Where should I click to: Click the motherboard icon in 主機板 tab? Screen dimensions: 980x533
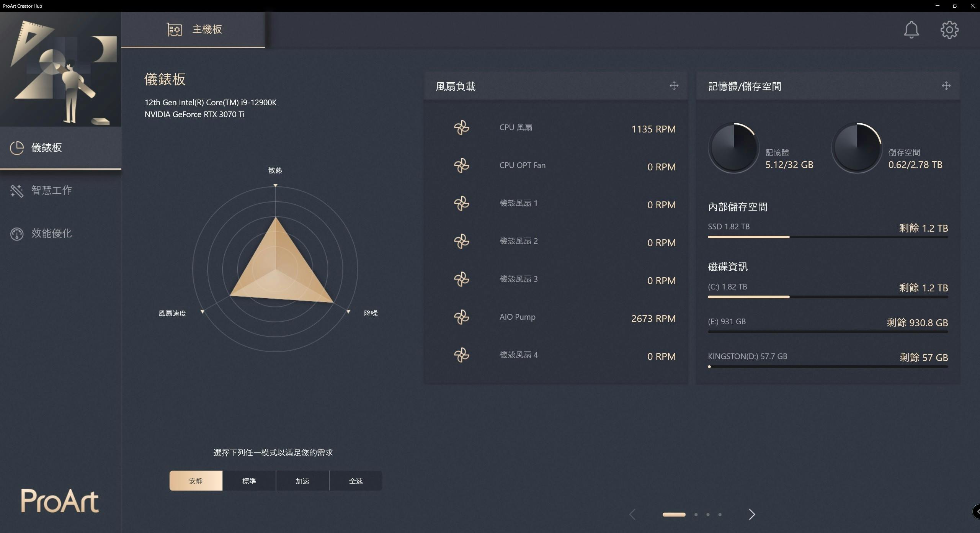coord(175,29)
